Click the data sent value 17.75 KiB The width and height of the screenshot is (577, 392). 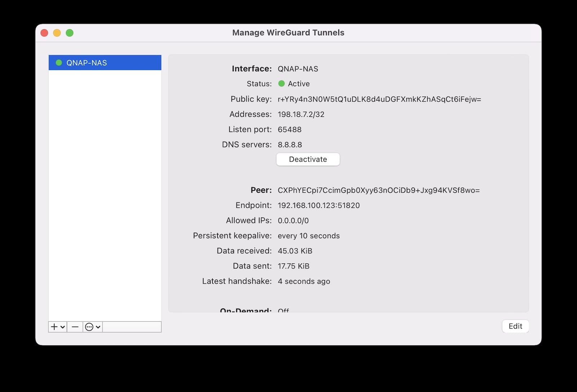[294, 266]
